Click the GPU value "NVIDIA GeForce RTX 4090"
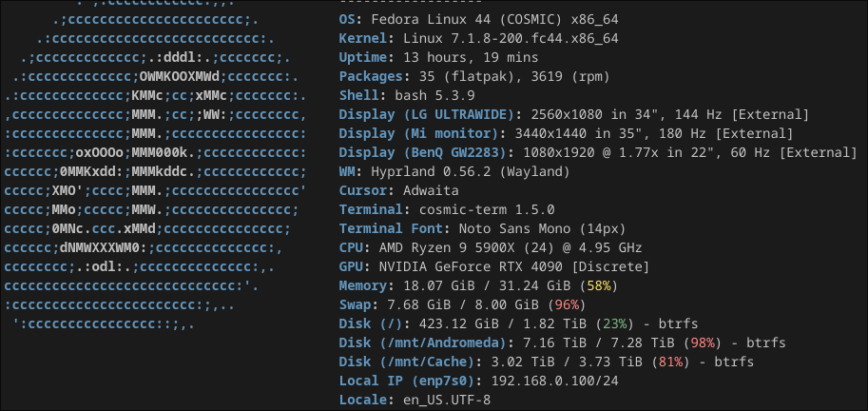 click(471, 266)
